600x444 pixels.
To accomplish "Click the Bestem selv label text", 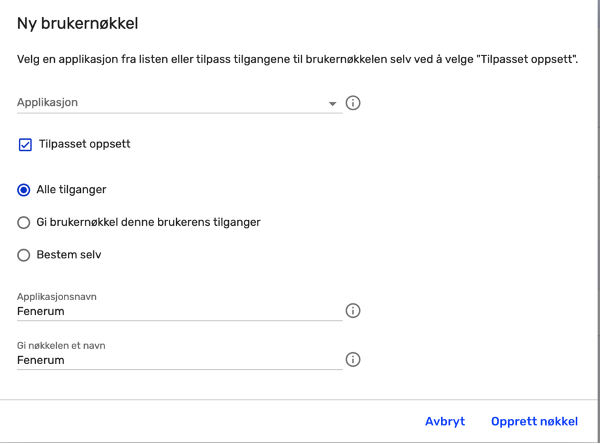I will tap(69, 255).
